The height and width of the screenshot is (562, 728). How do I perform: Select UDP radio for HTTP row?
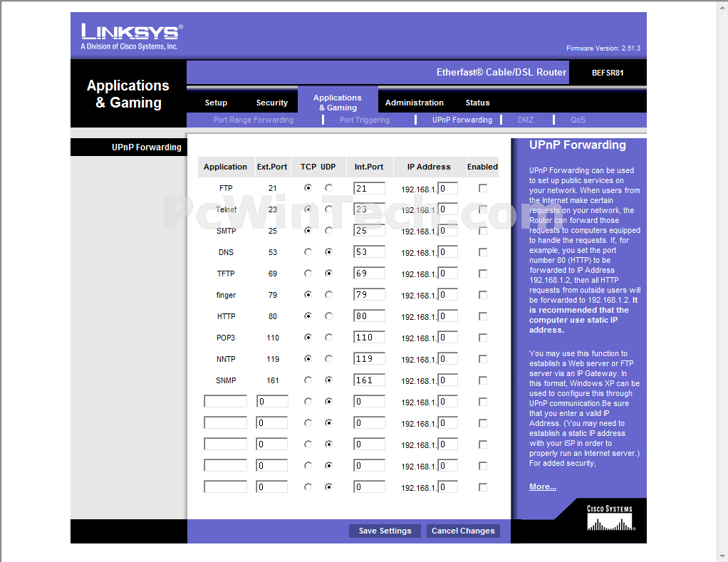328,316
